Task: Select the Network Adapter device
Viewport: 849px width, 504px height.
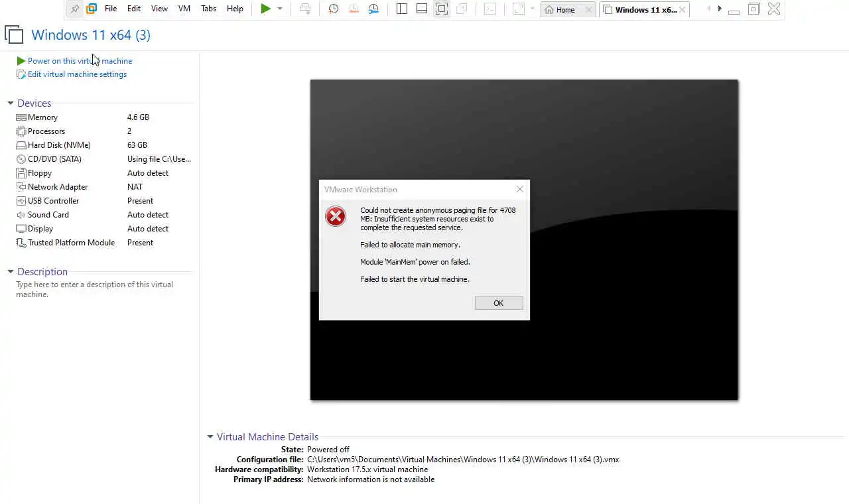Action: tap(103, 187)
